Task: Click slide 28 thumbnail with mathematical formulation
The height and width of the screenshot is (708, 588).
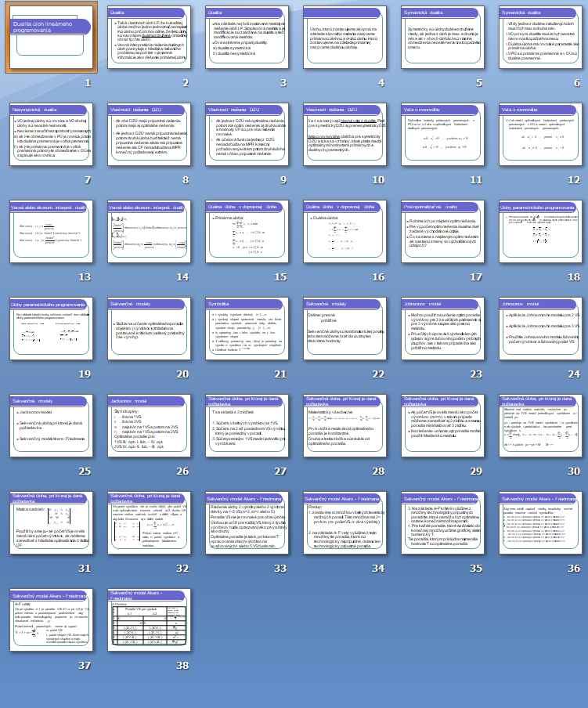Action: click(344, 425)
